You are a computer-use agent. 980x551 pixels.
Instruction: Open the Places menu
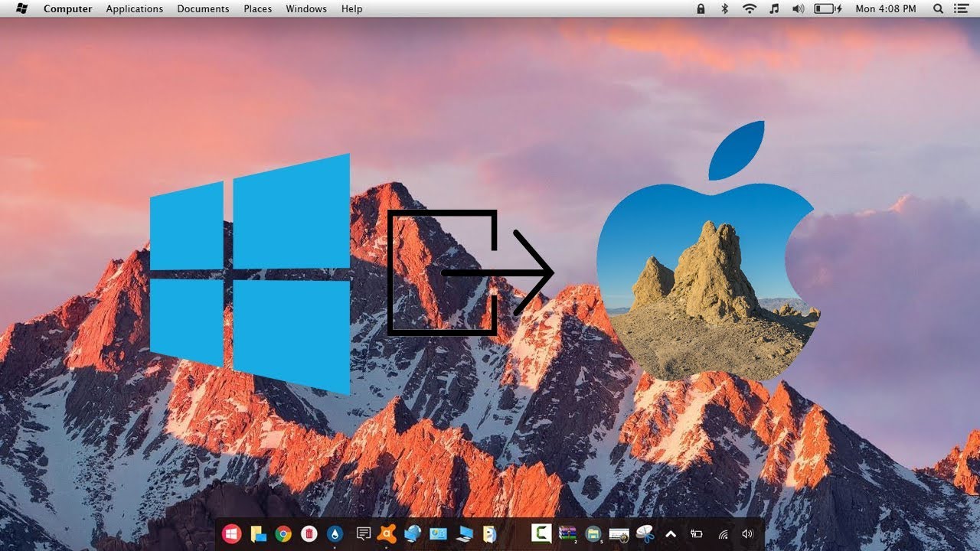pyautogui.click(x=257, y=9)
